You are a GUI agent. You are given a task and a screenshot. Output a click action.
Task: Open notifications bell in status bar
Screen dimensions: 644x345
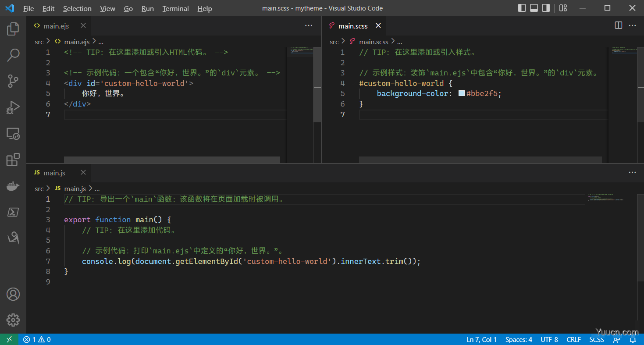point(633,340)
